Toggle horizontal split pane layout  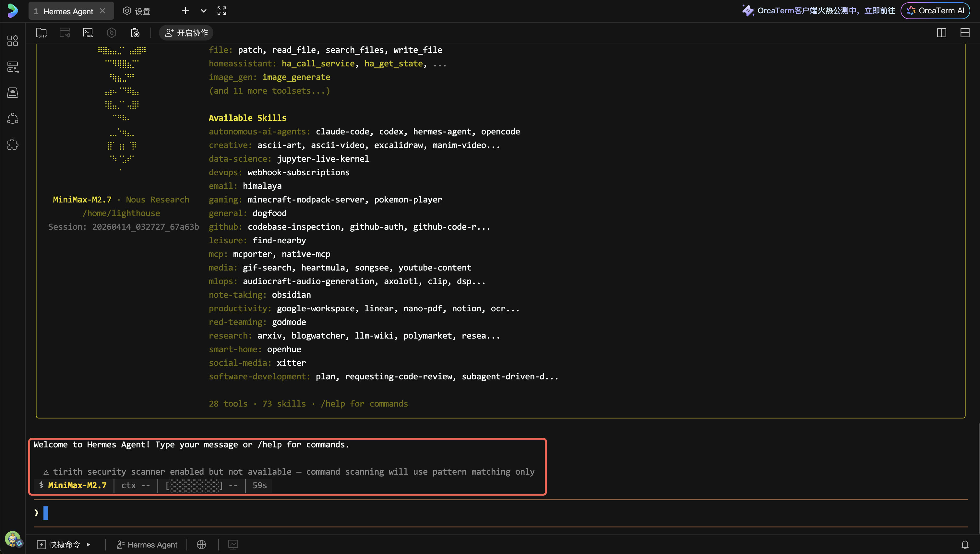tap(965, 33)
